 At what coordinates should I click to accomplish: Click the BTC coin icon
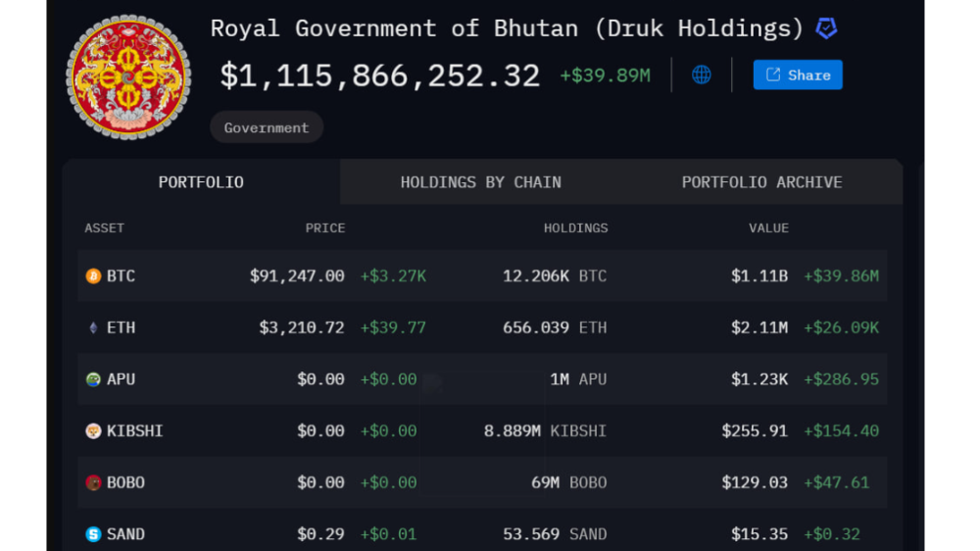click(93, 275)
